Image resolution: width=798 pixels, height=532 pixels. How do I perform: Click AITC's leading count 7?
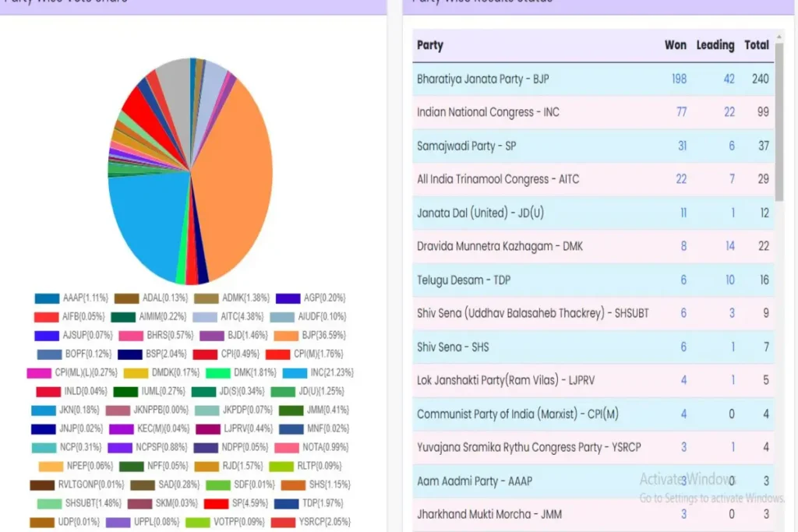[x=732, y=179]
